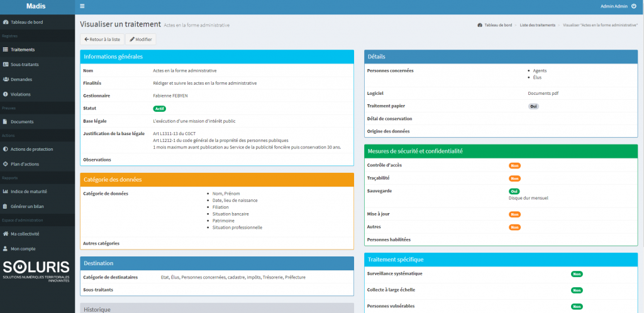
Task: Toggle the sidebar hamburger menu icon
Action: pyautogui.click(x=82, y=6)
